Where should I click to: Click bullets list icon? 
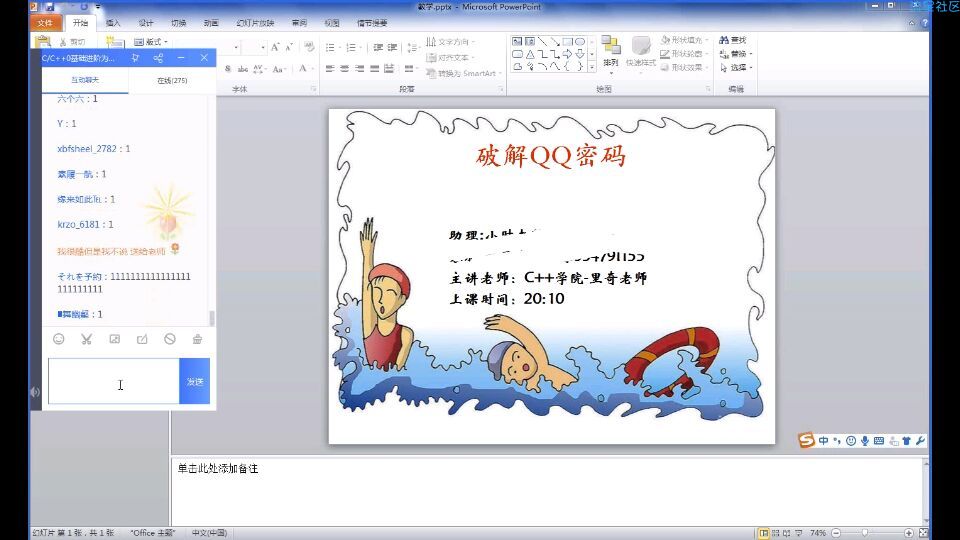[x=331, y=47]
